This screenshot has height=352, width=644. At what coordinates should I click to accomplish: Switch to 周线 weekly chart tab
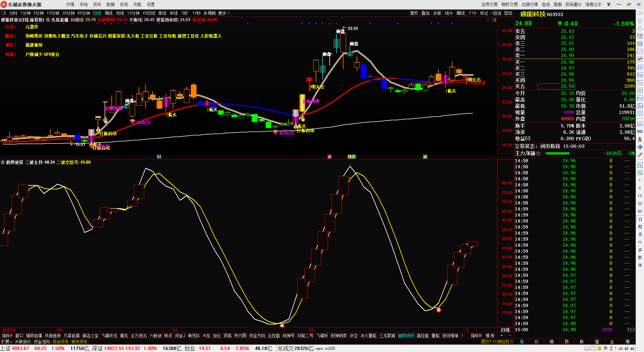(109, 13)
